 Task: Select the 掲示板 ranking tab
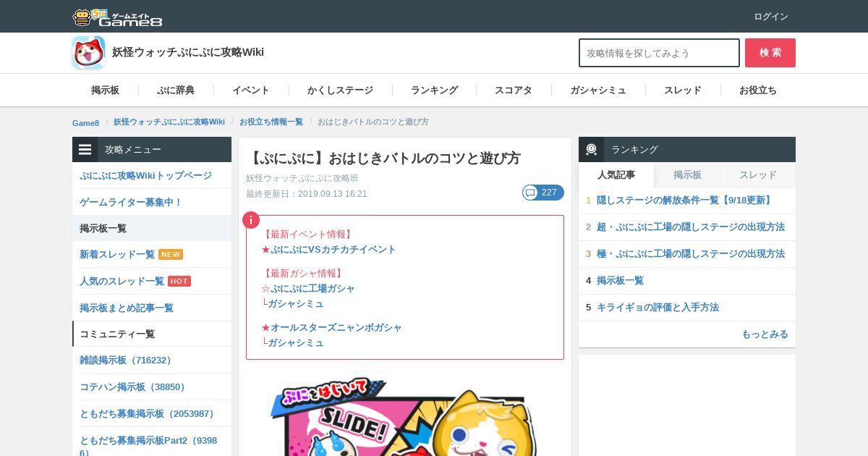pyautogui.click(x=687, y=175)
